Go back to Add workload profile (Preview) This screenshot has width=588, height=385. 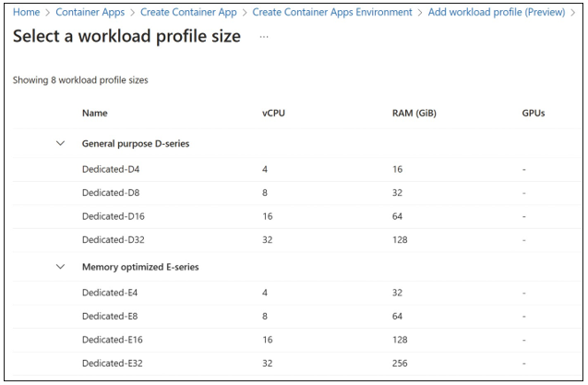point(497,12)
